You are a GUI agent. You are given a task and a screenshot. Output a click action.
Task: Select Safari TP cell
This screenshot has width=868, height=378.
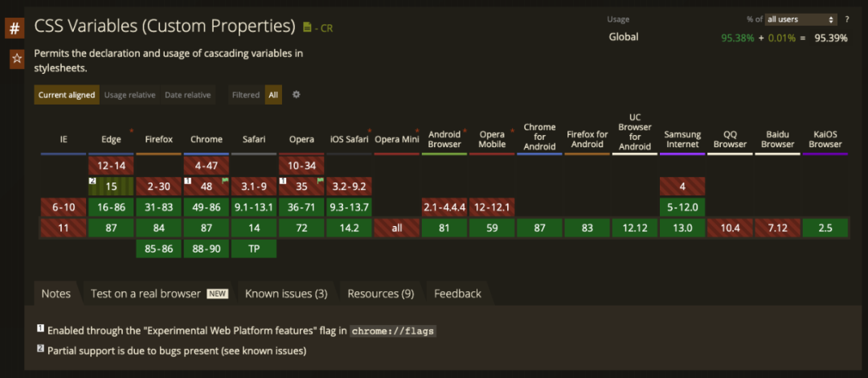254,249
